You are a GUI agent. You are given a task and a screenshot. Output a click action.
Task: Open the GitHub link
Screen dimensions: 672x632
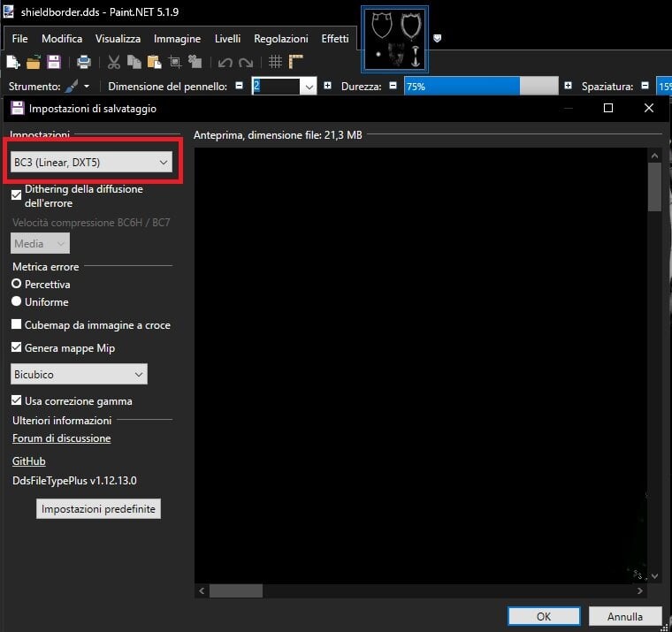point(28,461)
